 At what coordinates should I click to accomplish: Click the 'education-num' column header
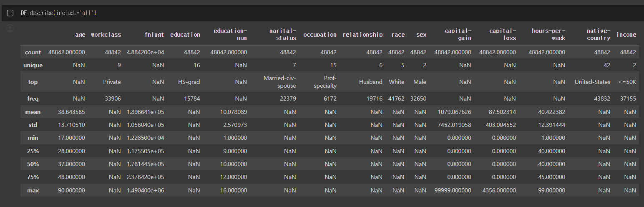pos(230,35)
